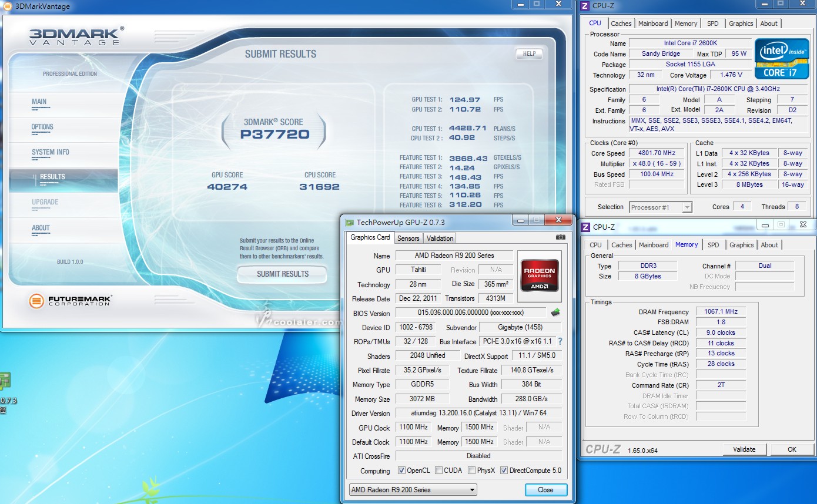Click the DRAM Frequency 1067.1 MHz value
The height and width of the screenshot is (504, 817).
[x=721, y=312]
